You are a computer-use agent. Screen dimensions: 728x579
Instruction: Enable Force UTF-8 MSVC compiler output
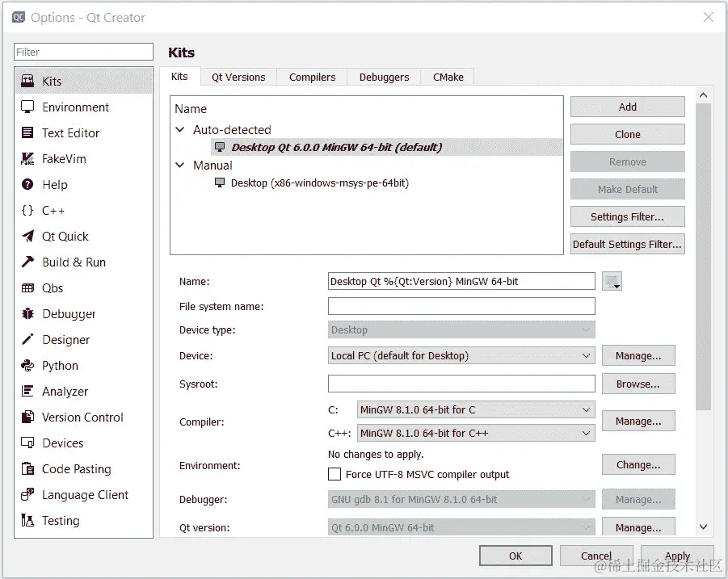(335, 474)
